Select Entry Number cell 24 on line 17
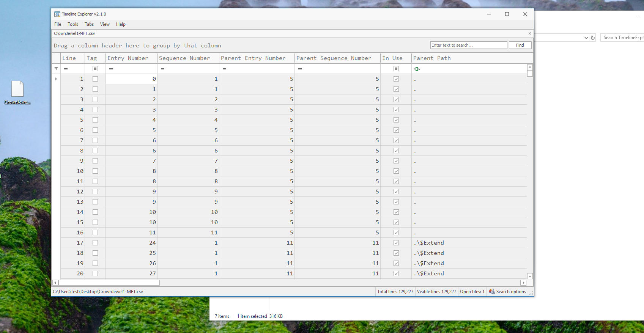644x333 pixels. pyautogui.click(x=131, y=243)
